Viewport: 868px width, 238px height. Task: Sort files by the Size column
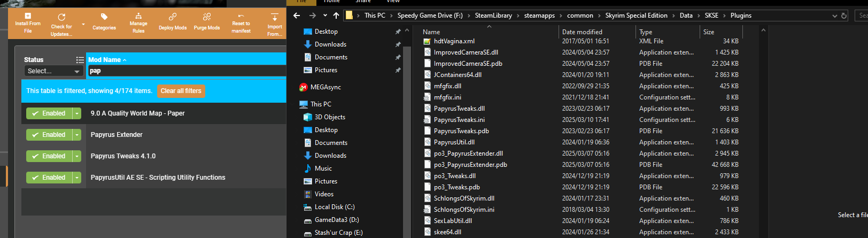coord(709,32)
